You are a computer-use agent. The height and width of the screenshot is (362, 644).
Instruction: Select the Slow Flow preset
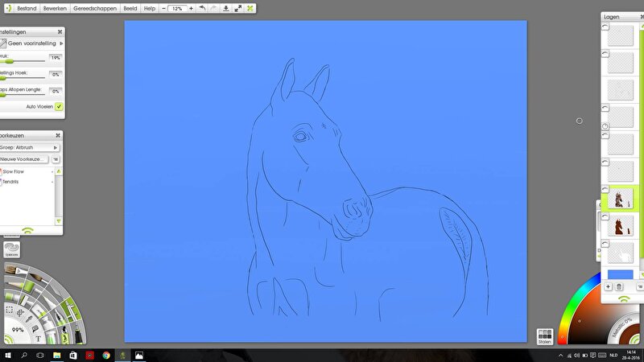click(x=14, y=171)
